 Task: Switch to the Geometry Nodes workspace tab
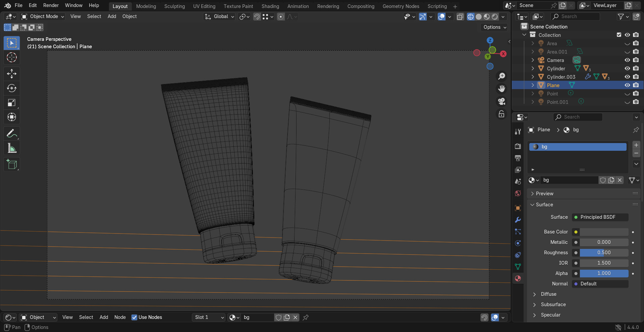click(401, 6)
